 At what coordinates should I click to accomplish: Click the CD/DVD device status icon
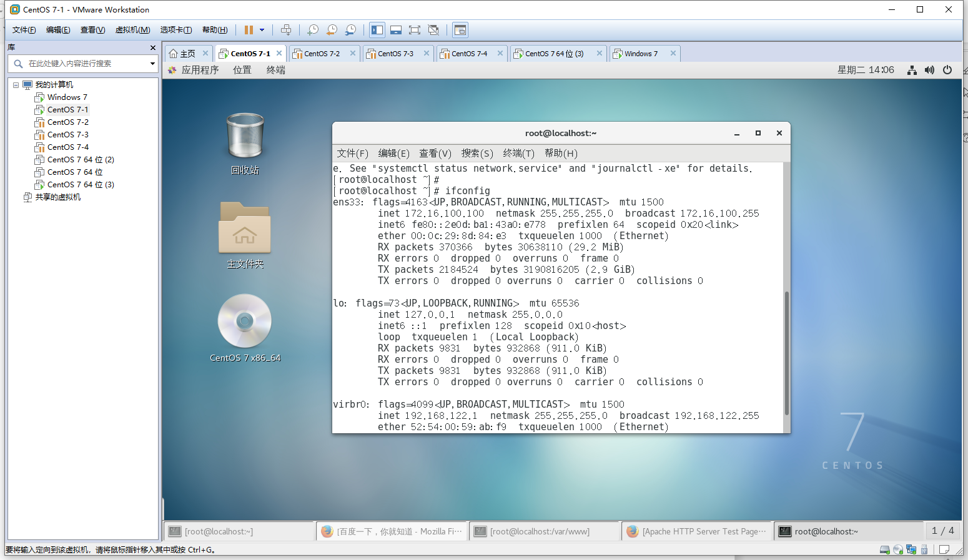(898, 550)
